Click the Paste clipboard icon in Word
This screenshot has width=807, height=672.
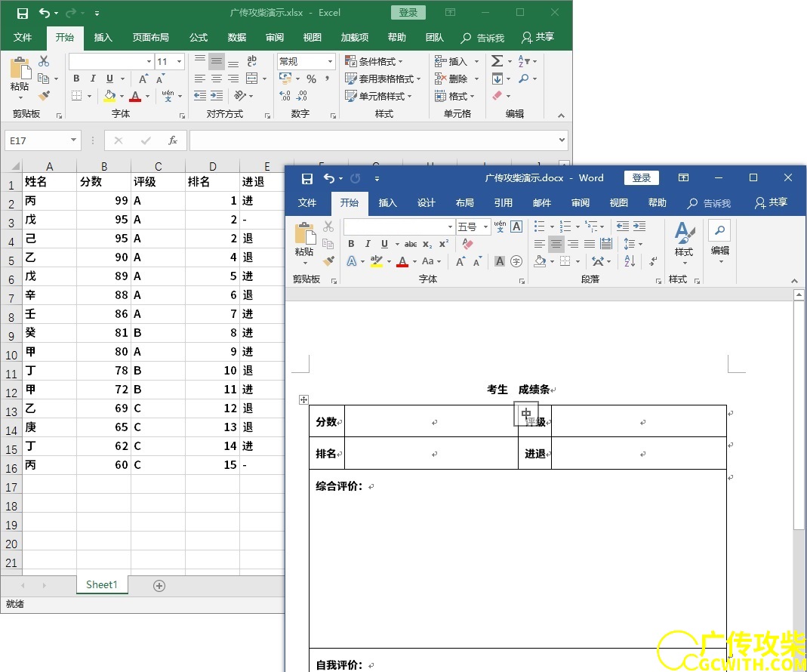305,234
